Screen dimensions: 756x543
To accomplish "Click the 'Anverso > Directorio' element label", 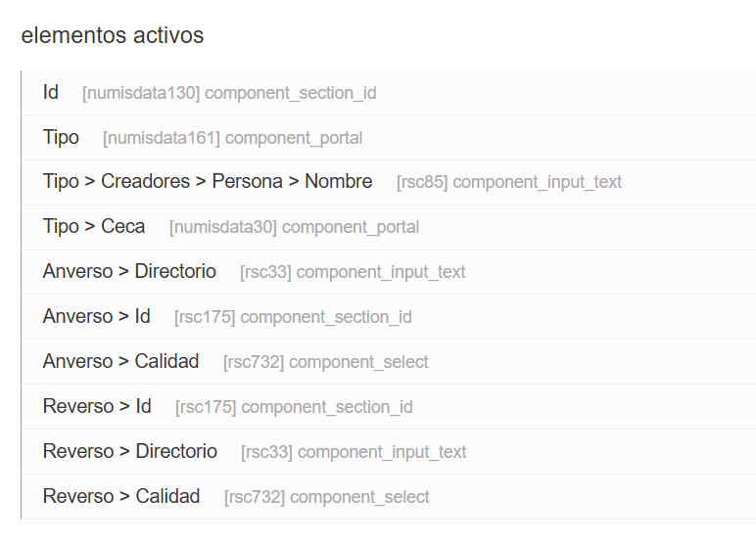I will [x=129, y=272].
